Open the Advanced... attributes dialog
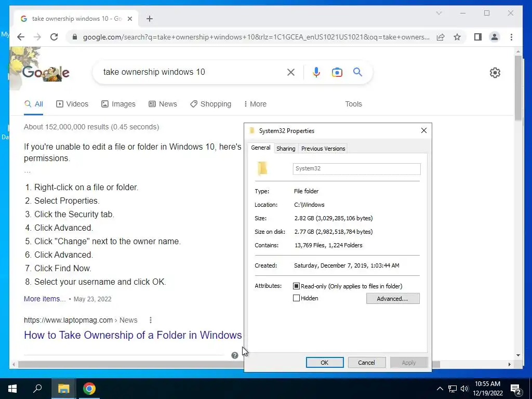This screenshot has height=399, width=532. click(393, 299)
